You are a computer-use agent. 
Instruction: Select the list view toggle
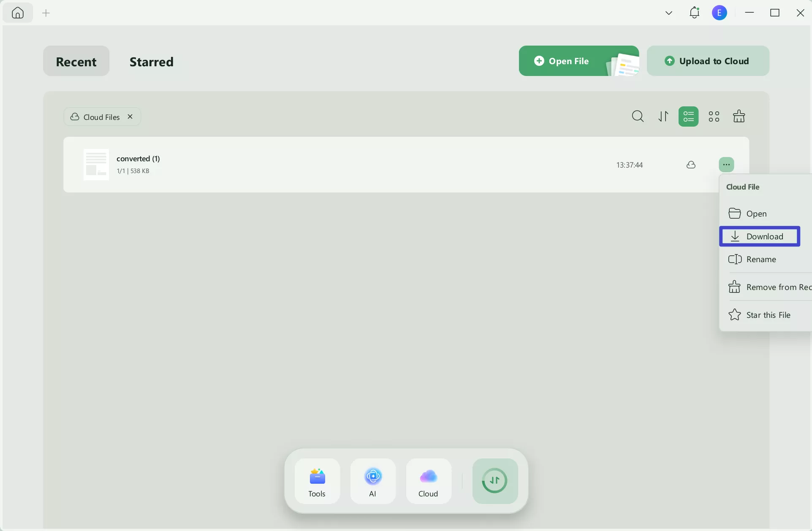point(688,116)
